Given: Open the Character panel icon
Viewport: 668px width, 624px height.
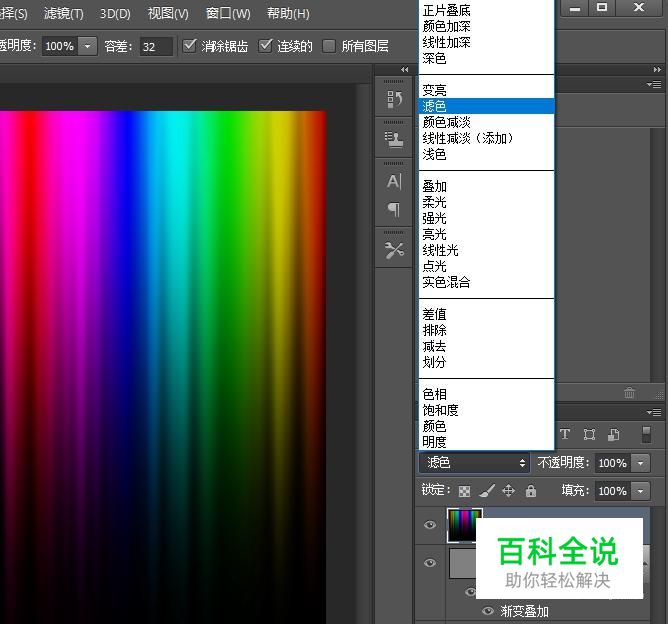Looking at the screenshot, I should 394,181.
